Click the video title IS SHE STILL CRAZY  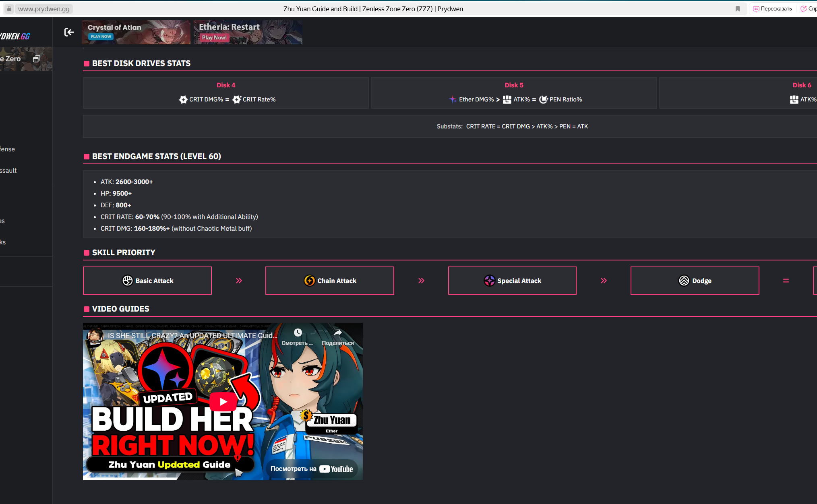(x=192, y=335)
